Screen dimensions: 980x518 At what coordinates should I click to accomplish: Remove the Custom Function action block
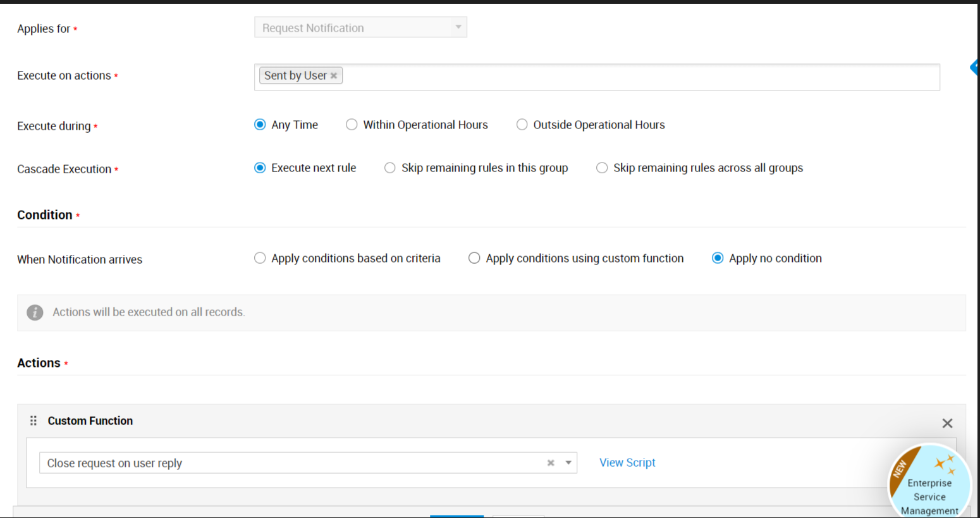947,423
